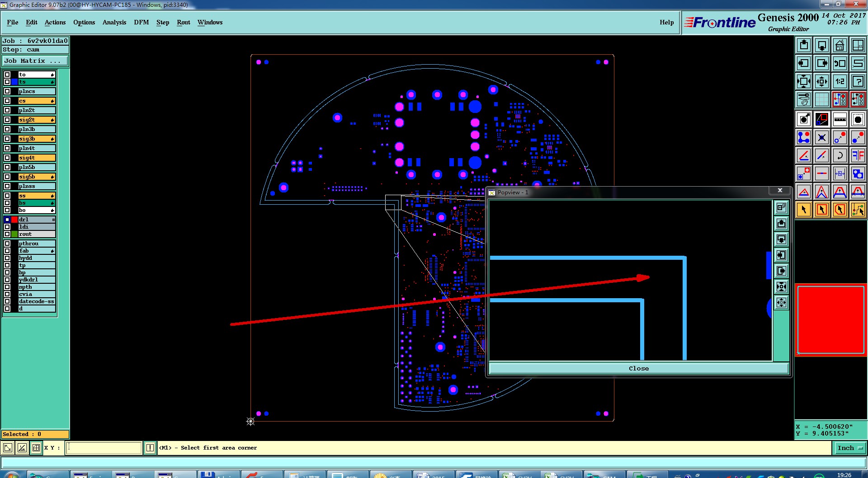Image resolution: width=868 pixels, height=478 pixels.
Task: Click the question mark query icon
Action: pos(858,81)
